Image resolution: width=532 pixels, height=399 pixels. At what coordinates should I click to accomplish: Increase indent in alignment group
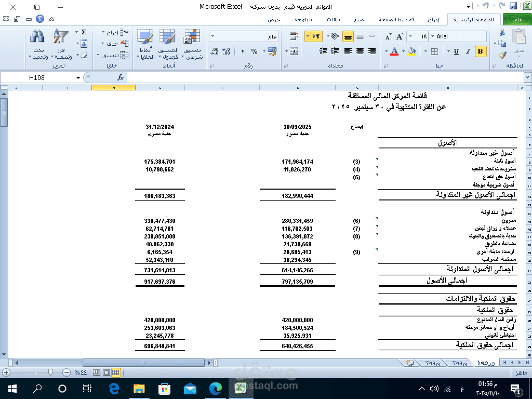click(323, 51)
